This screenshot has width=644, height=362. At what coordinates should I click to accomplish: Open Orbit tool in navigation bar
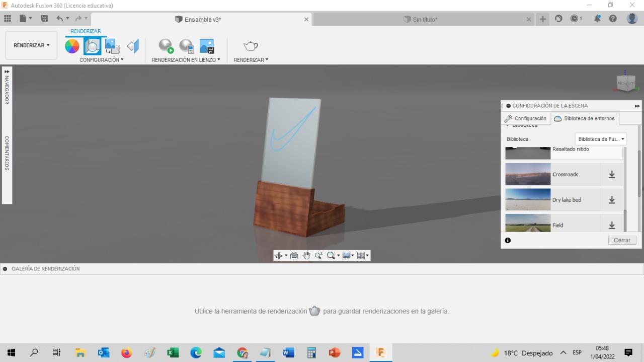[278, 256]
